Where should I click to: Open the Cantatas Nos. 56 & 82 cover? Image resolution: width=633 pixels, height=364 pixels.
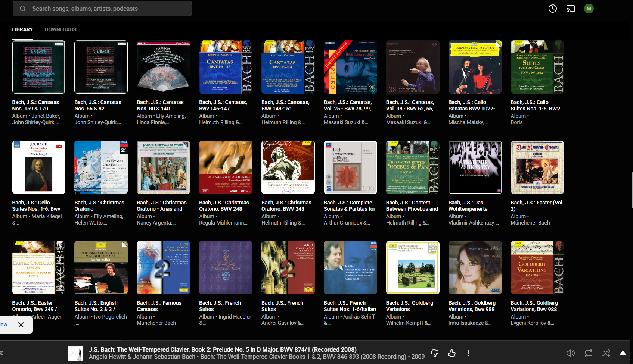[x=101, y=67]
